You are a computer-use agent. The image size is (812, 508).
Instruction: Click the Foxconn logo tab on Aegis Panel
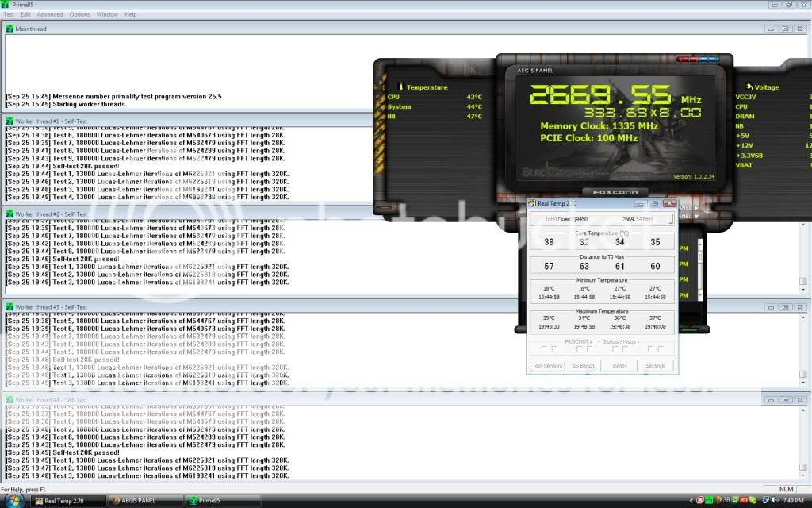[615, 192]
